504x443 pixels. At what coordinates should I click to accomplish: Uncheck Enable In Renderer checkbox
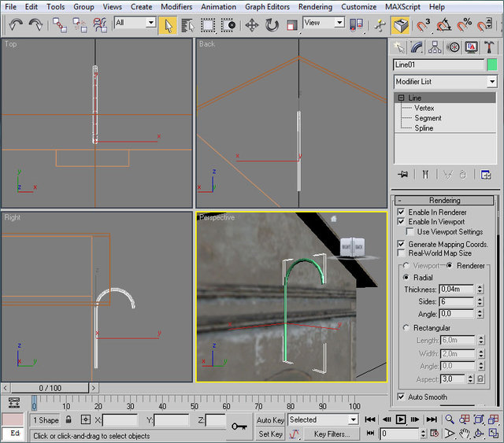pyautogui.click(x=402, y=212)
